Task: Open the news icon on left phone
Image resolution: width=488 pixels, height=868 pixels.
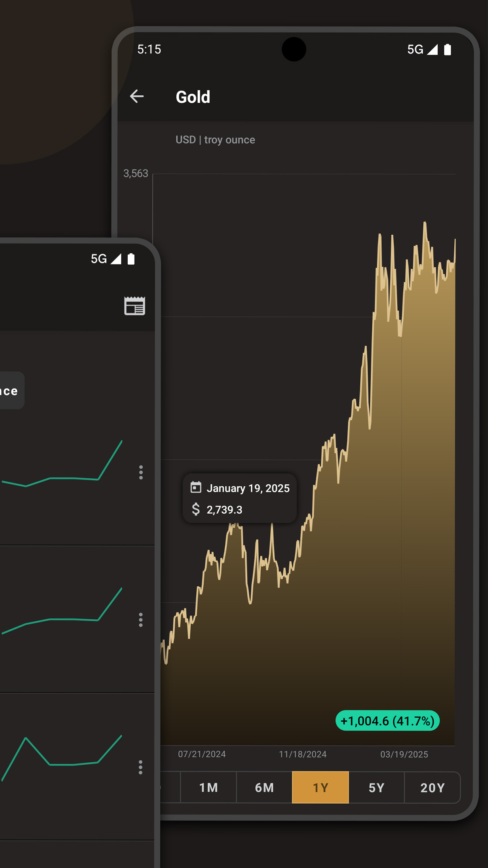Action: click(135, 306)
